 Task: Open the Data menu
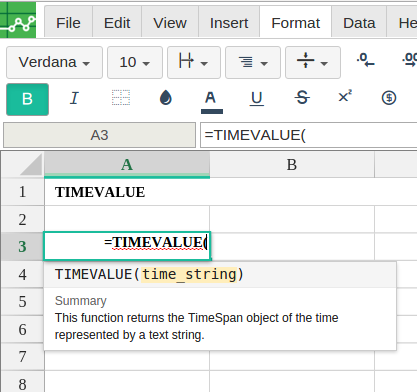(x=359, y=23)
